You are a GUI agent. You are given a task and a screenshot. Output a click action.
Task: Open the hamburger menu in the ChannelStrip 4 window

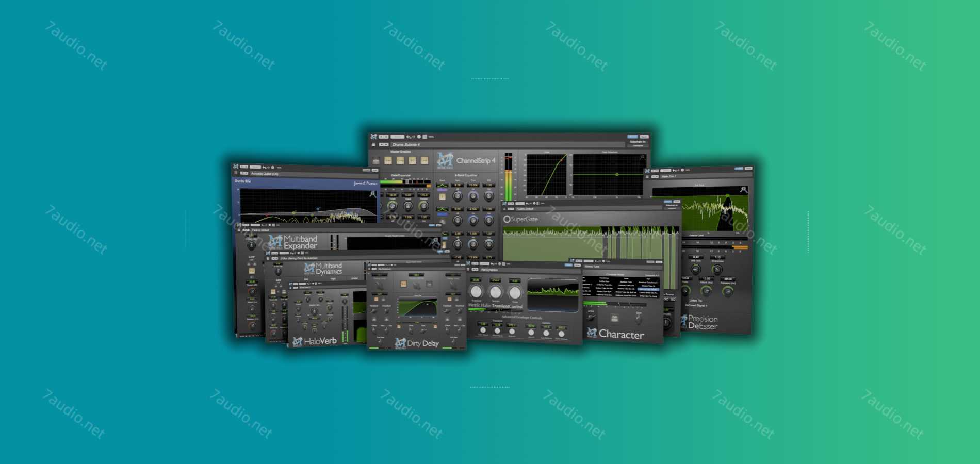point(373,144)
